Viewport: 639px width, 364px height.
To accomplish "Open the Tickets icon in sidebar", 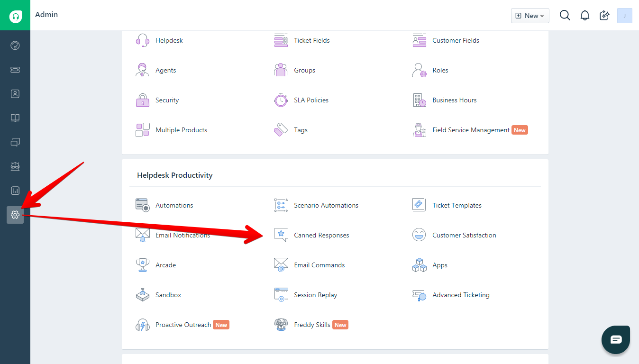I will [x=15, y=70].
